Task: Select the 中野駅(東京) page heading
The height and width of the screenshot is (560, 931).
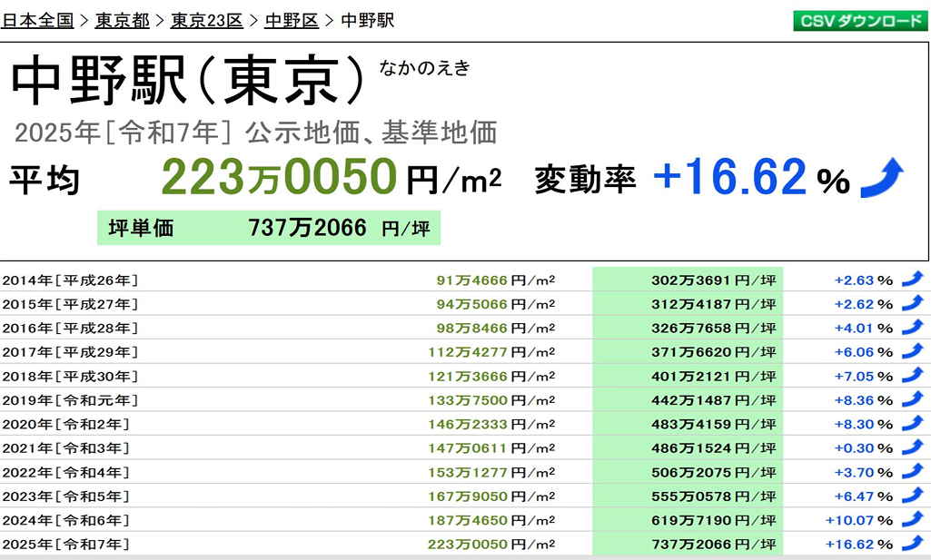Action: coord(187,80)
